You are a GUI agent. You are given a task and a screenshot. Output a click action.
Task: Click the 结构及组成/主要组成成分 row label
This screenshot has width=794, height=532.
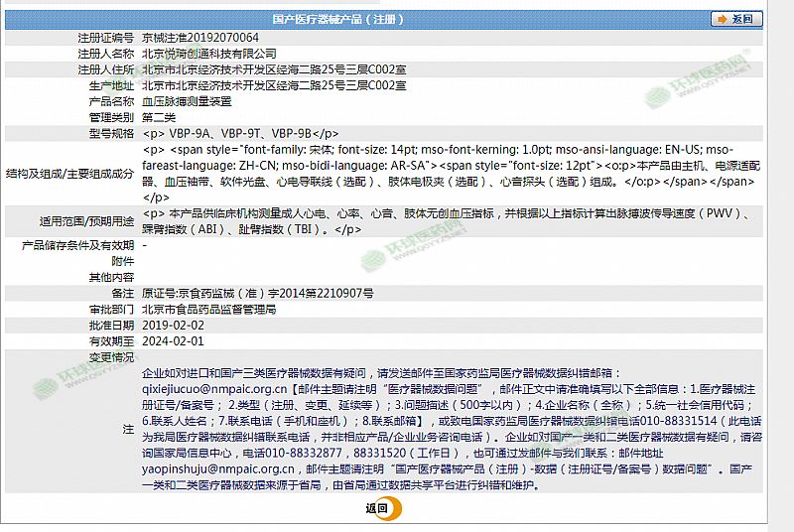point(69,173)
